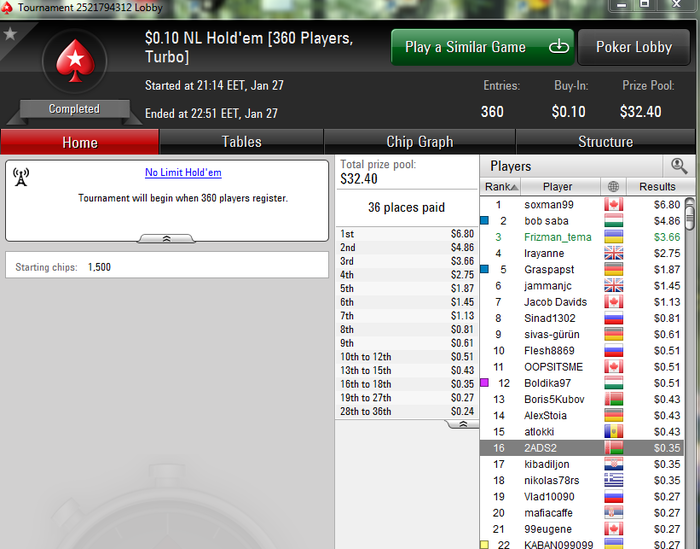Open the No Limit Hold'em link

pyautogui.click(x=183, y=172)
